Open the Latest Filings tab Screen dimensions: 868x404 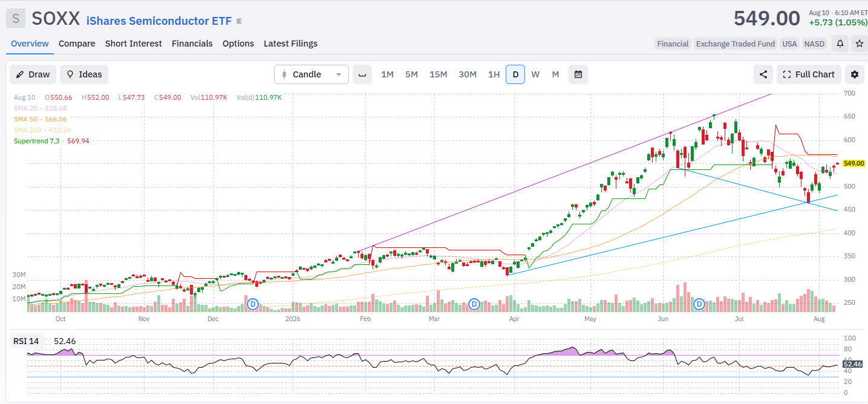(x=290, y=44)
